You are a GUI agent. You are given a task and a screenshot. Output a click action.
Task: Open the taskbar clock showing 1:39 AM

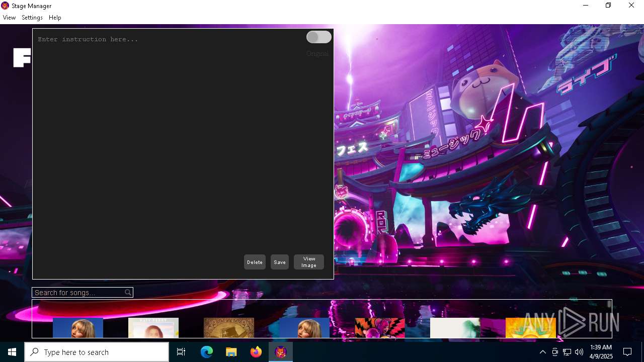tap(601, 352)
